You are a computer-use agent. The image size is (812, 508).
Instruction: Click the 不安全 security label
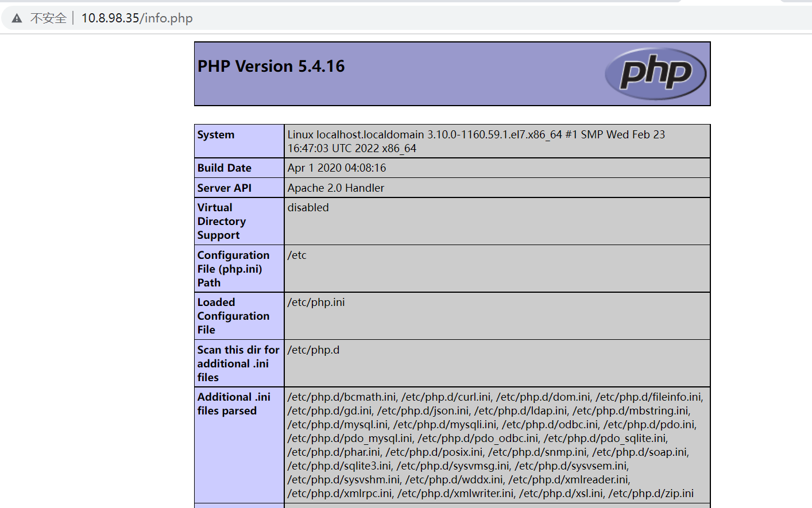click(48, 18)
